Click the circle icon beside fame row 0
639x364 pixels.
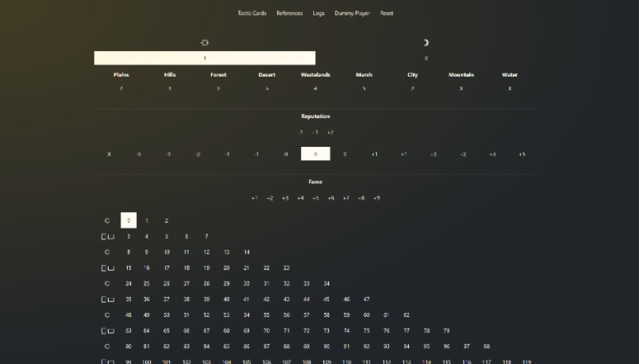click(107, 221)
